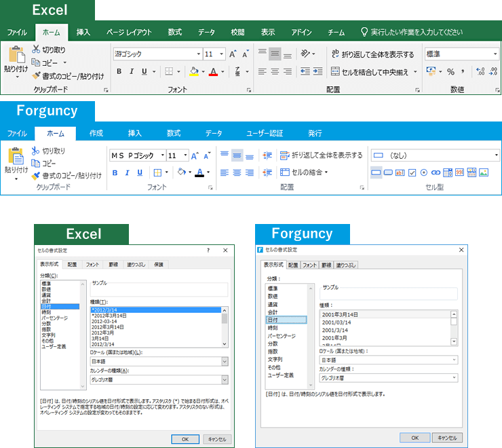Open Forguncy cell type dropdown (なし)
This screenshot has width=502, height=448.
click(496, 155)
